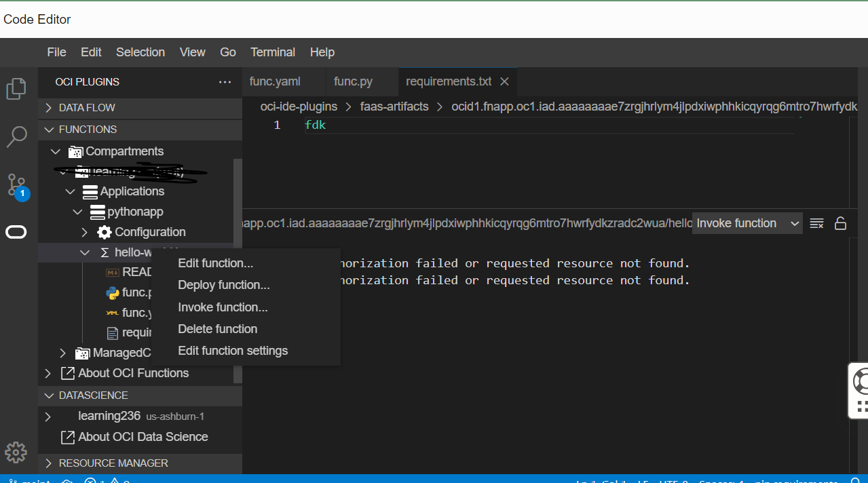Click the text file icon beside requirements
This screenshot has width=868, height=483.
coord(113,333)
